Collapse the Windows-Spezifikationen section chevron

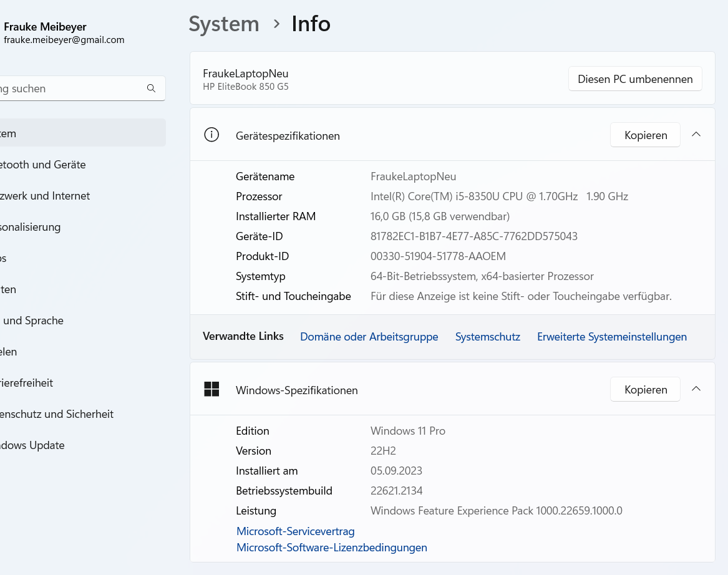pyautogui.click(x=696, y=389)
